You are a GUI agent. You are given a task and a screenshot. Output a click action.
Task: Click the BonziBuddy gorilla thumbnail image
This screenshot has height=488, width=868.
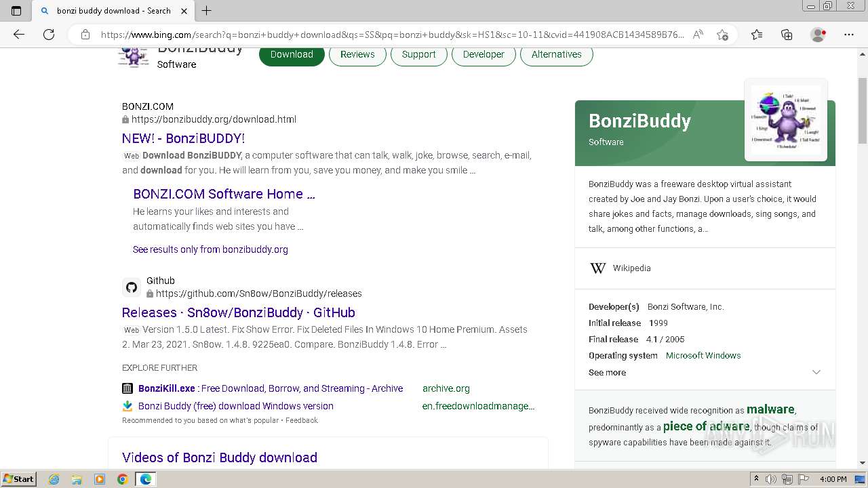click(x=786, y=120)
